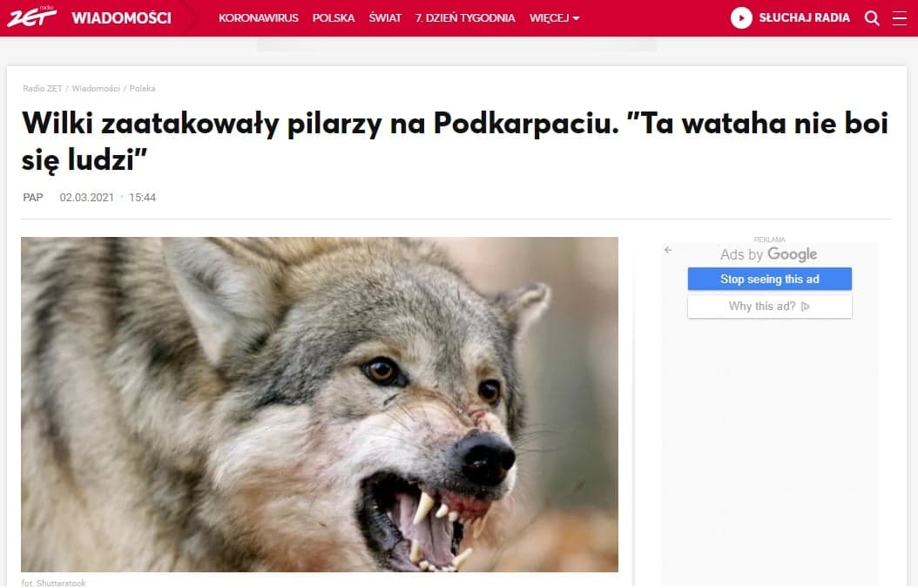Click the WIADOMOŚCI header title
This screenshot has width=918, height=588.
pyautogui.click(x=121, y=18)
